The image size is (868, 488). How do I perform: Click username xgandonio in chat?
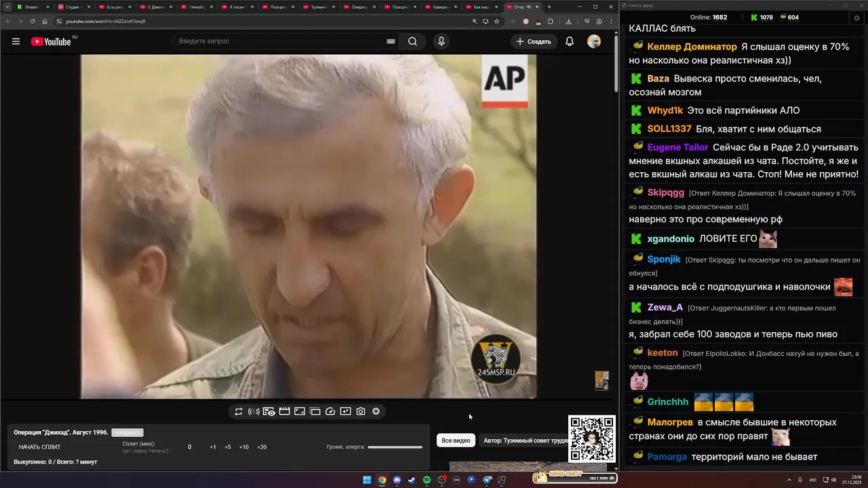coord(671,239)
